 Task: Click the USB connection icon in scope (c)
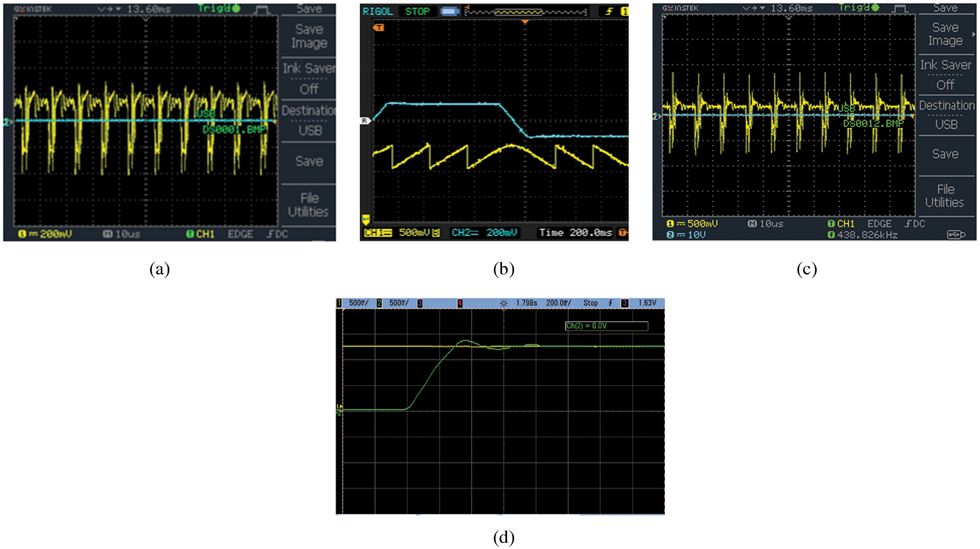[955, 234]
